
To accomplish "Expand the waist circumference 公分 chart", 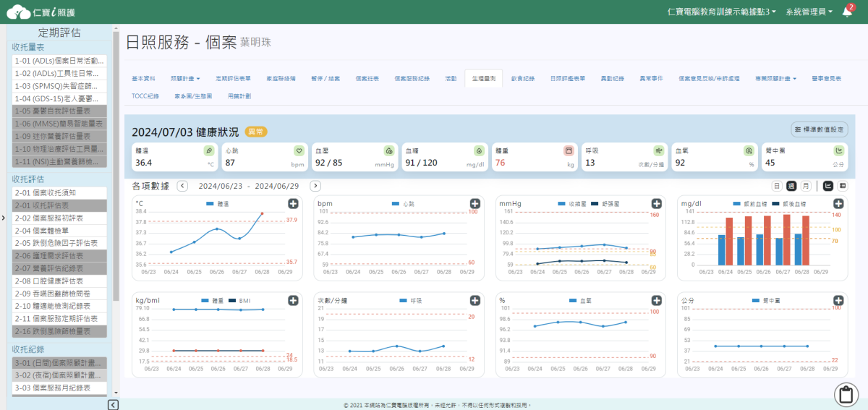I will (x=838, y=300).
